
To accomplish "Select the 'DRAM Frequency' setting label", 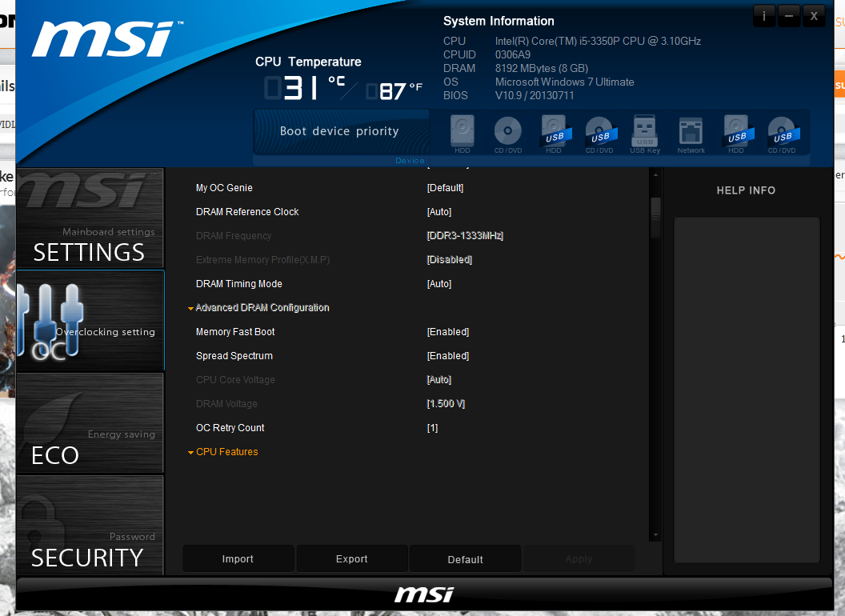I will 234,235.
